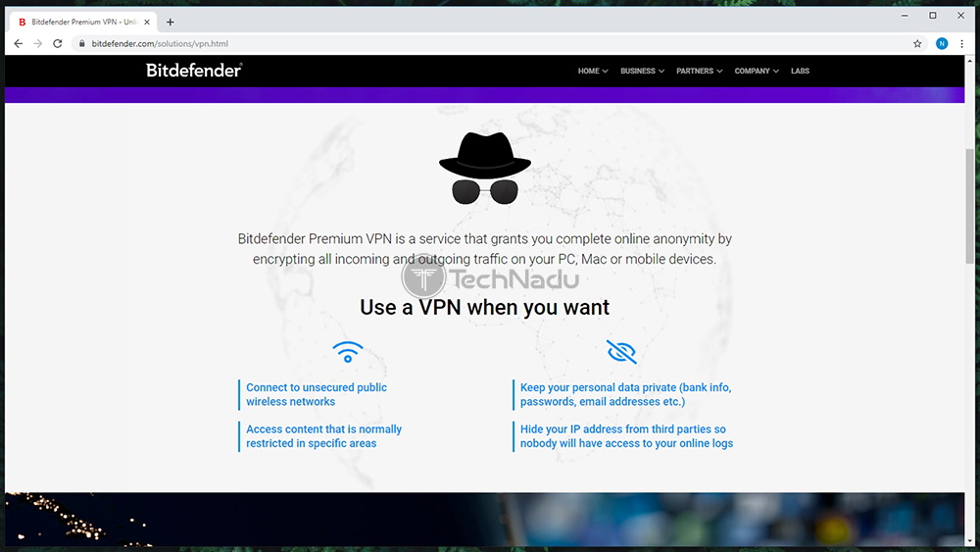Open the LABS menu item
This screenshot has width=980, height=552.
[x=800, y=72]
